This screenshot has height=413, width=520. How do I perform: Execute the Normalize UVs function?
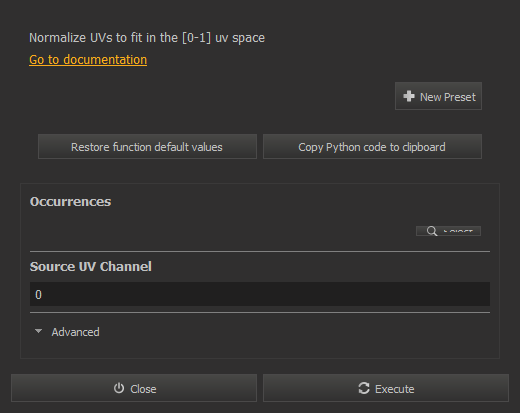[x=386, y=388]
